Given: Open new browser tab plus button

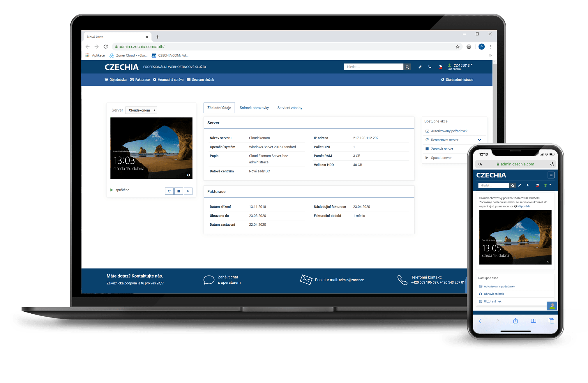Looking at the screenshot, I should [158, 37].
